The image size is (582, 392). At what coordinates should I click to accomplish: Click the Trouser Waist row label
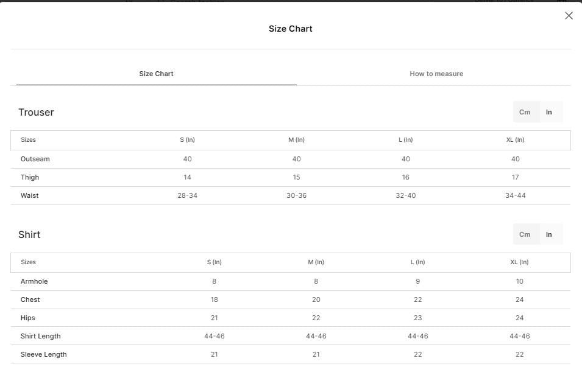click(x=29, y=195)
